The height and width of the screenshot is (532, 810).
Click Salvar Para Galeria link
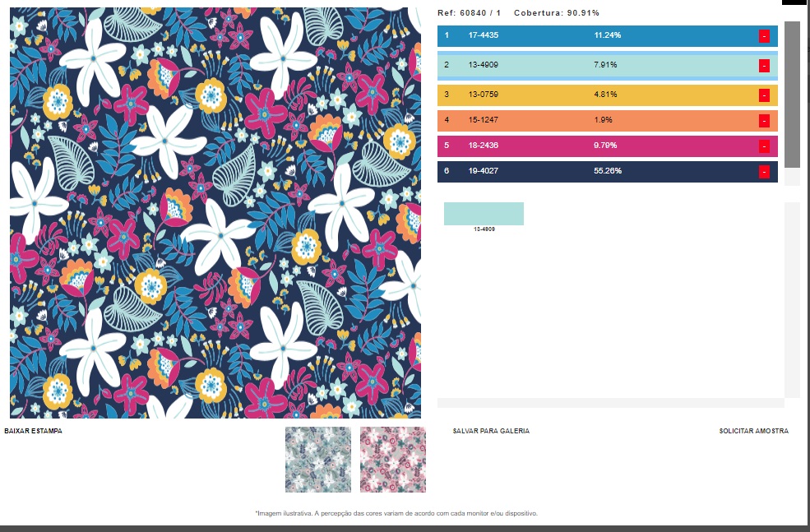(491, 431)
